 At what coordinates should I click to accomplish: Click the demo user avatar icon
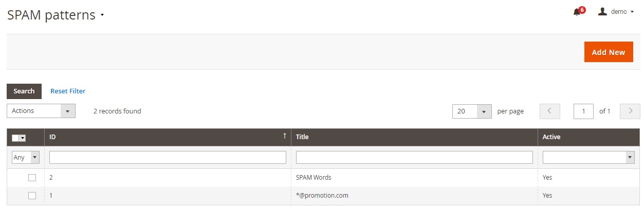coord(603,11)
